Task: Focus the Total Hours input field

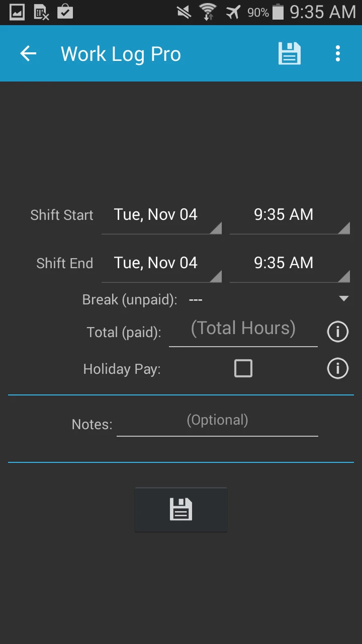Action: pyautogui.click(x=243, y=330)
